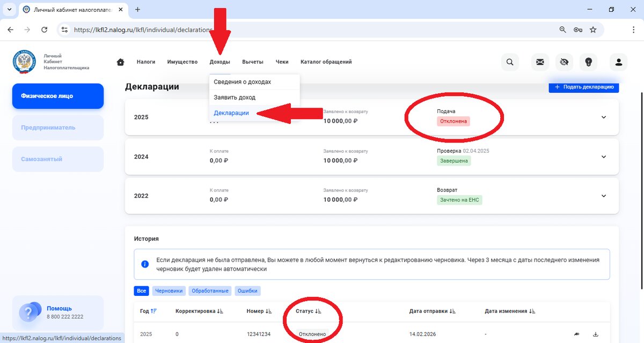Viewport: 644px width, 343px height.
Task: Open the Налоги menu
Action: click(146, 62)
